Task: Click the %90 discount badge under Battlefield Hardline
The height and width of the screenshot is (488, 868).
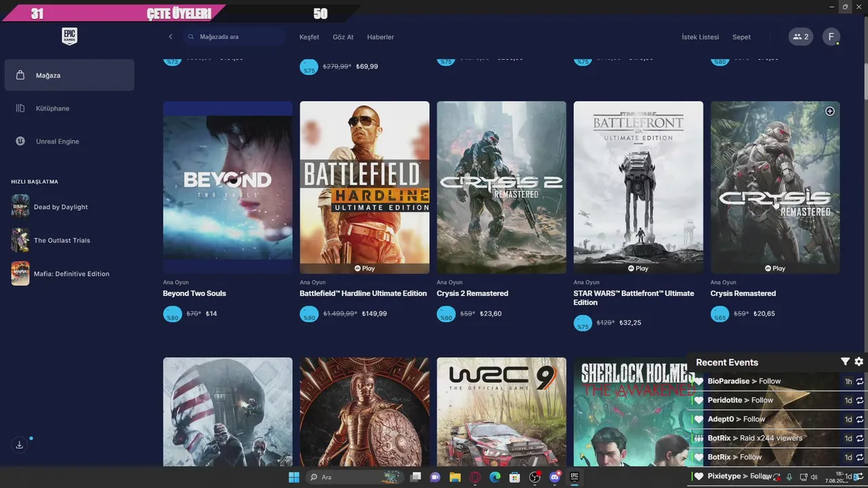Action: 309,314
